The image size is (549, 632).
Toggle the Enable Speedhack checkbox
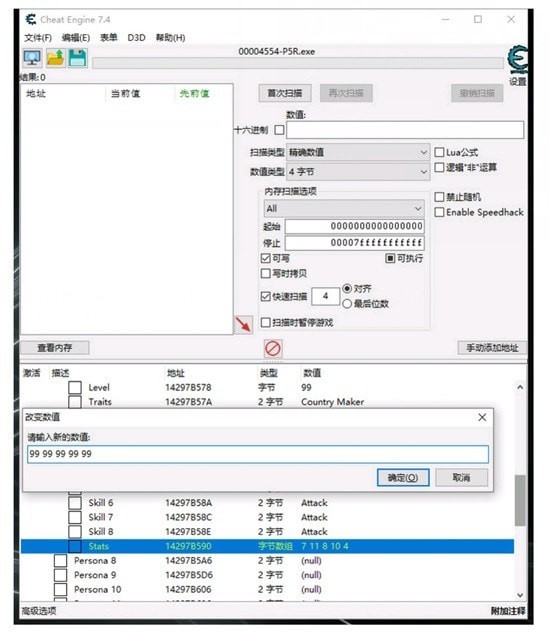coord(439,212)
